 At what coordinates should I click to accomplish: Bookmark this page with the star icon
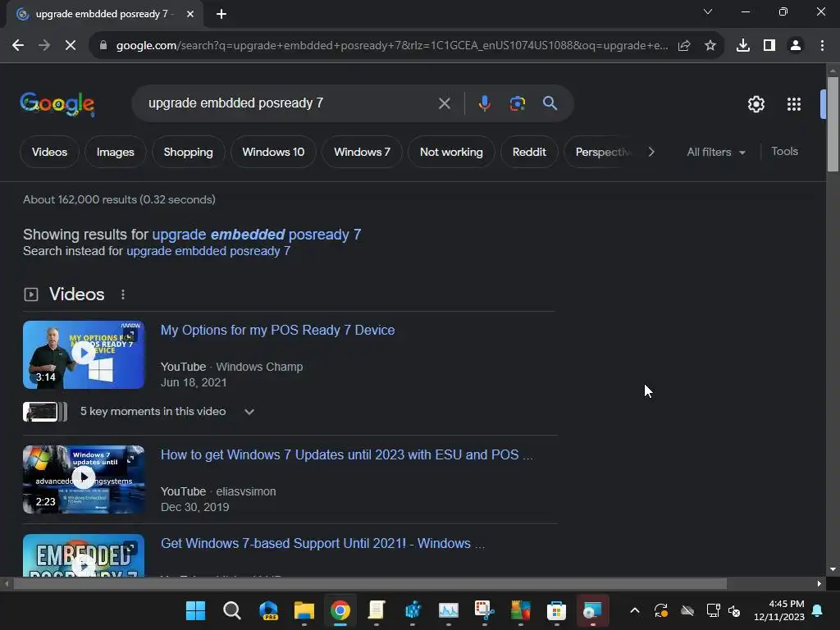coord(710,46)
